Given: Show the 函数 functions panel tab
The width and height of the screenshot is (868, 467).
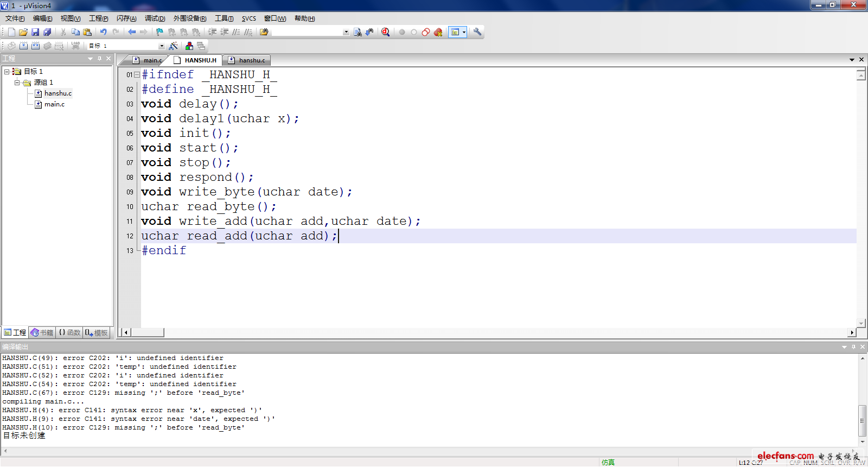Looking at the screenshot, I should [x=69, y=333].
